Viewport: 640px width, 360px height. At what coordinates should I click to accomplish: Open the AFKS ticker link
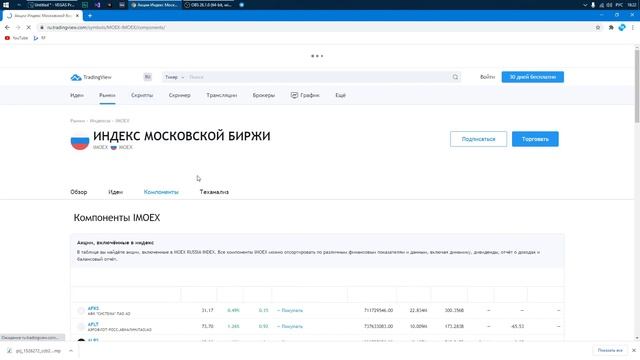pos(93,308)
